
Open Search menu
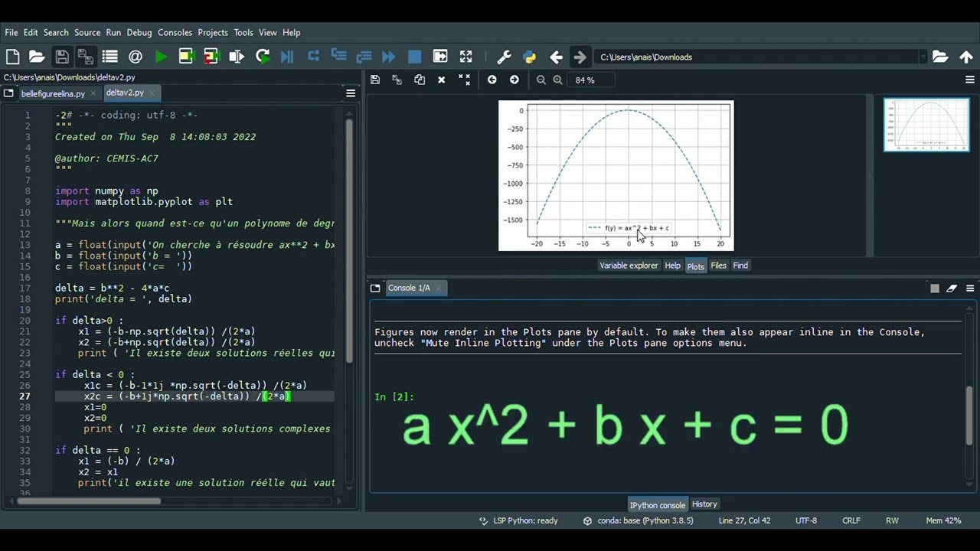pyautogui.click(x=56, y=32)
